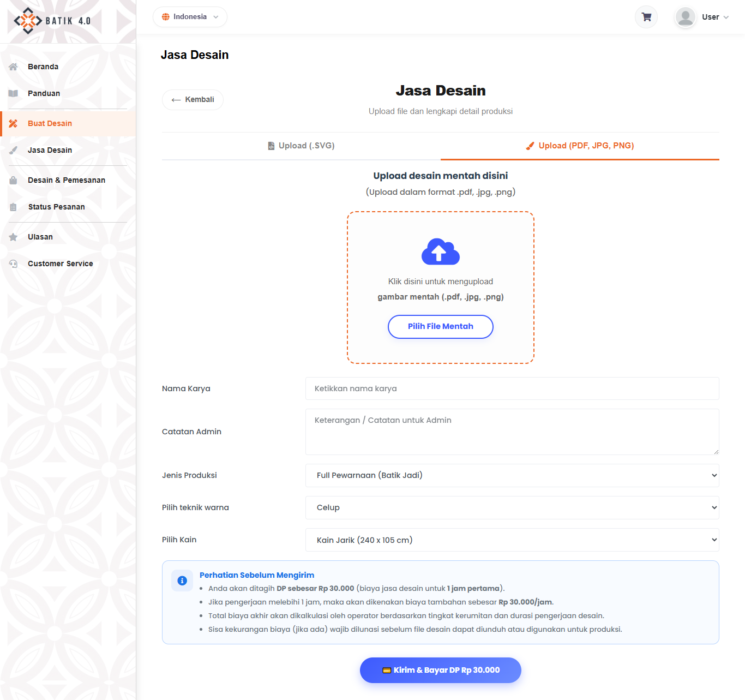The height and width of the screenshot is (700, 745).
Task: Expand the Jenis Produksi dropdown
Action: 512,475
